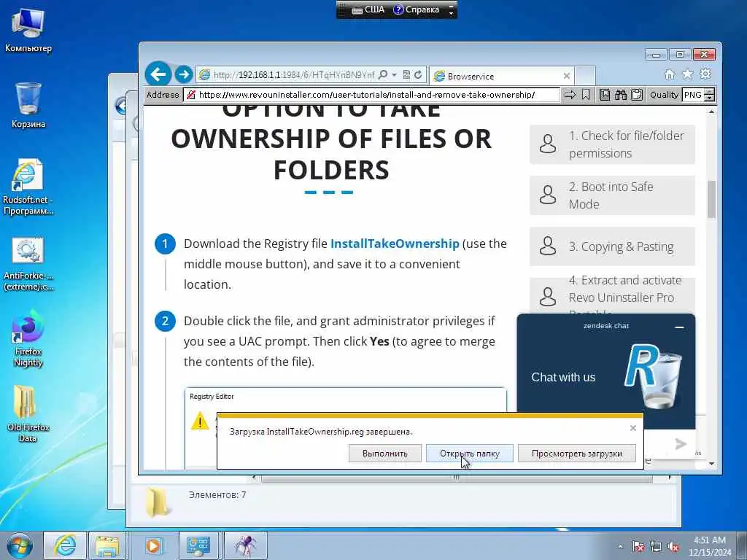
Task: Open '1. Check for file/folder permissions' sidebar item
Action: [612, 144]
